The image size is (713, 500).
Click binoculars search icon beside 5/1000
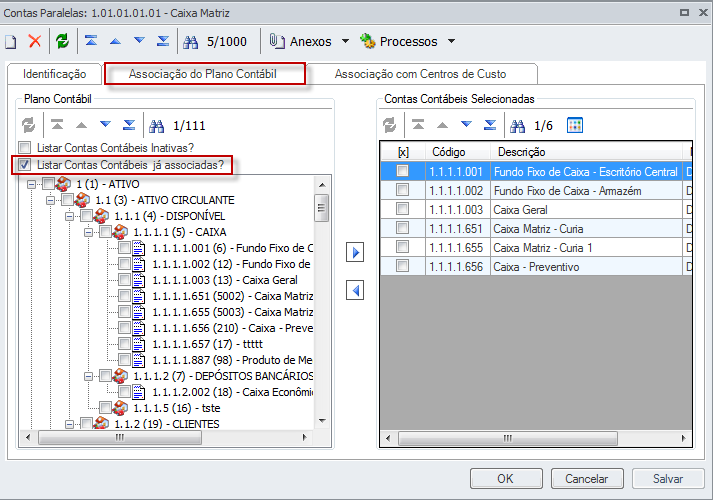point(191,42)
